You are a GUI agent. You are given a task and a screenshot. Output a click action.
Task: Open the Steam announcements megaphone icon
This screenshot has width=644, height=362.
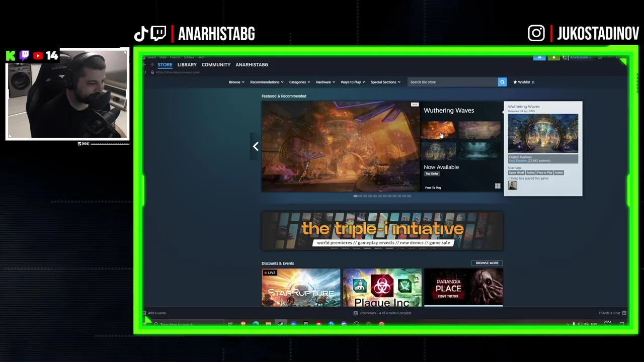[539, 57]
